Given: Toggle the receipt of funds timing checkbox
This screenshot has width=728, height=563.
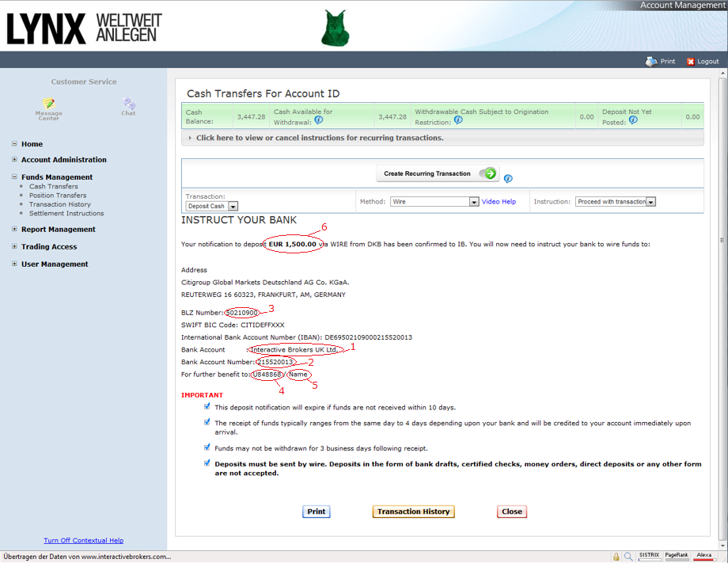Looking at the screenshot, I should (x=207, y=422).
